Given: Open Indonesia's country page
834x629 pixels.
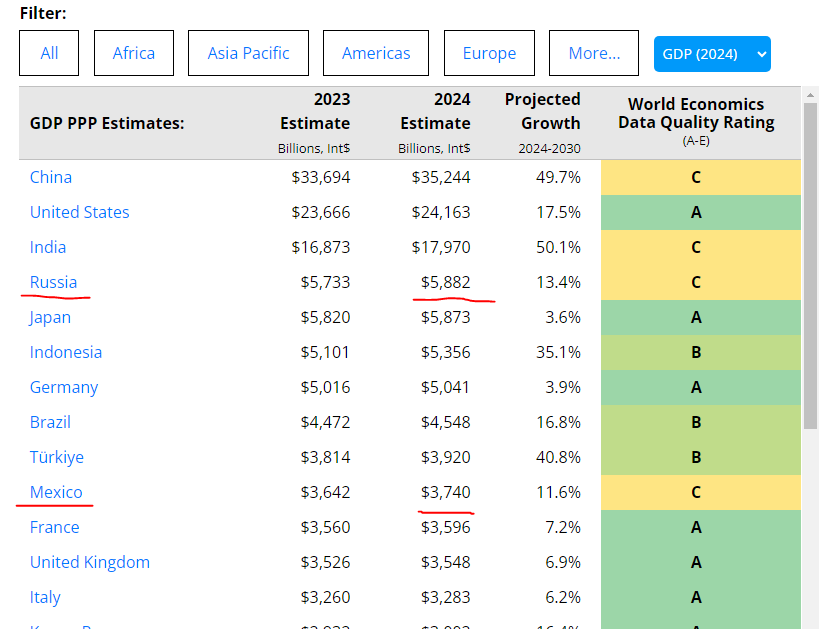Looking at the screenshot, I should coord(66,352).
